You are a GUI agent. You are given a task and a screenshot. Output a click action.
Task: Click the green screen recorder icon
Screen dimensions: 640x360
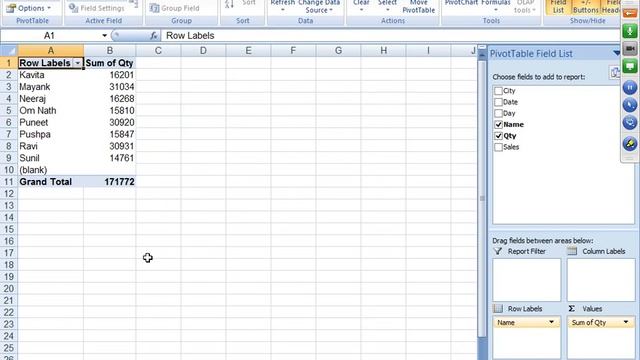(630, 66)
